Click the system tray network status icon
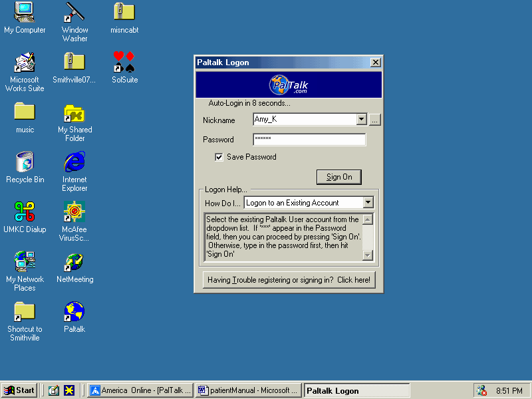 481,390
